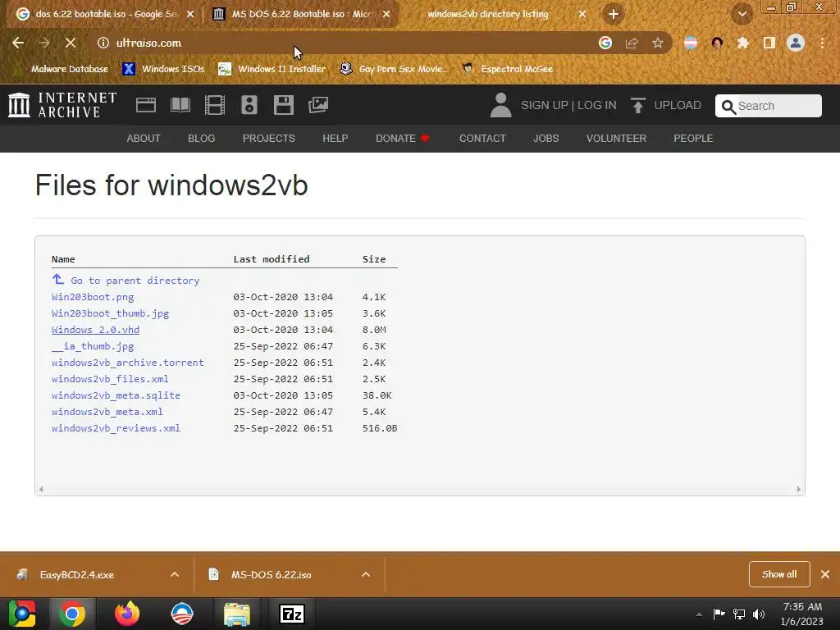Click SIGN UP | LOG IN
The width and height of the screenshot is (840, 630).
[568, 105]
